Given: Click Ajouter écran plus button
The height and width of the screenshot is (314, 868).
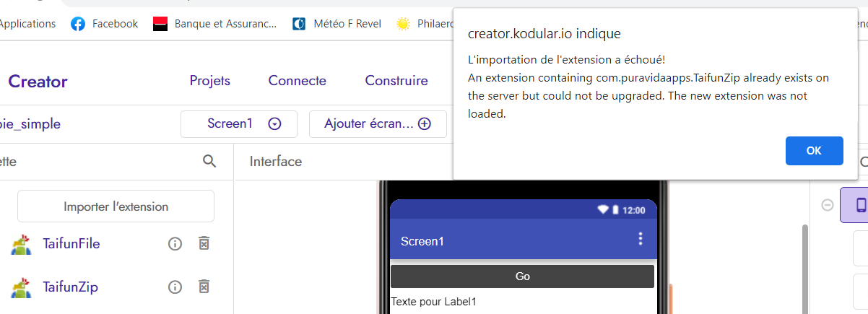Looking at the screenshot, I should pyautogui.click(x=378, y=123).
